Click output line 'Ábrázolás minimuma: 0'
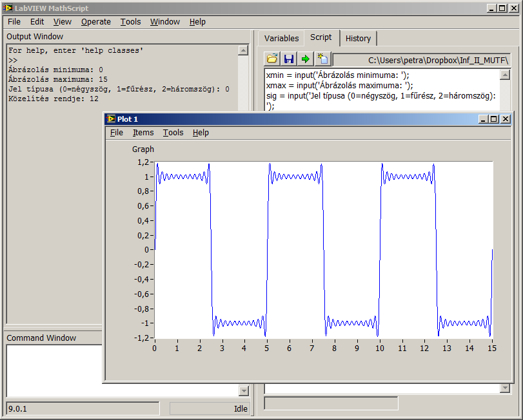This screenshot has height=420, width=523. point(55,70)
